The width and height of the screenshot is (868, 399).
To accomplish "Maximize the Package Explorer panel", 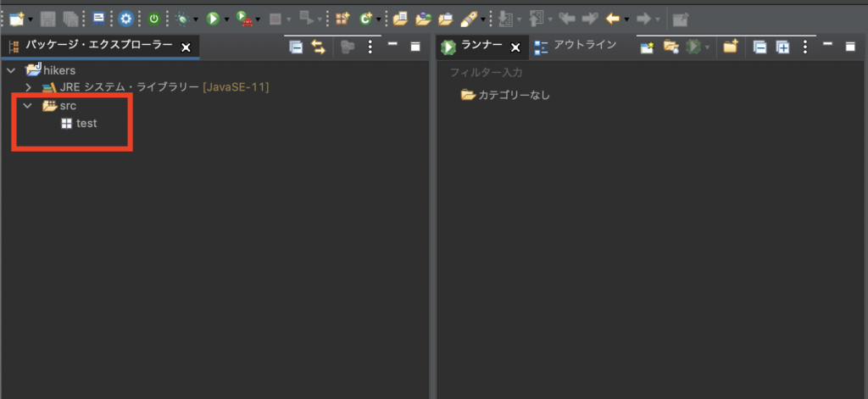I will point(415,47).
